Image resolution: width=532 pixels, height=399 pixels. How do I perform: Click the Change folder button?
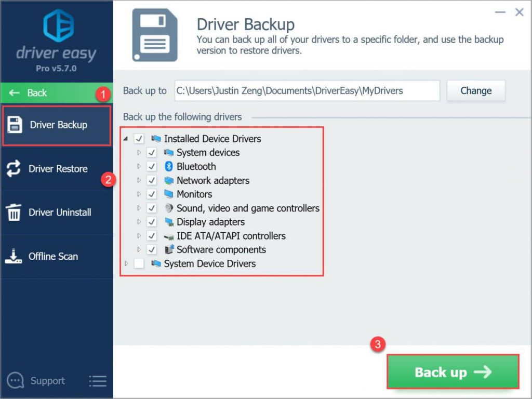(x=476, y=90)
